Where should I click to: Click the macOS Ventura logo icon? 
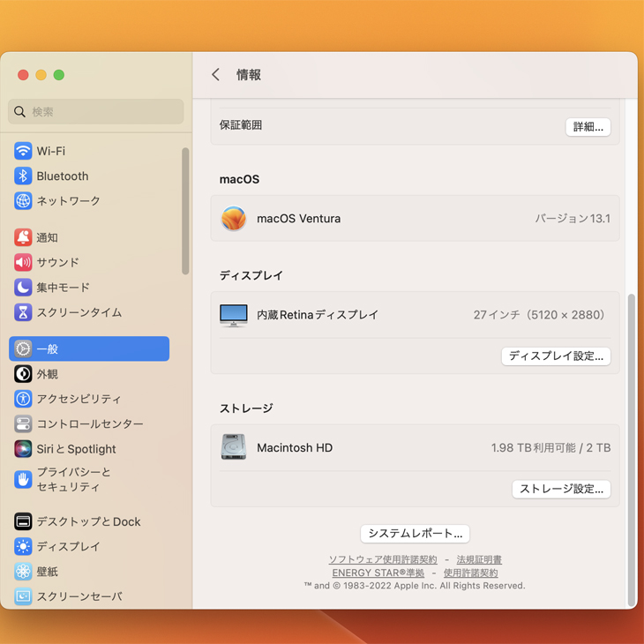pyautogui.click(x=234, y=219)
